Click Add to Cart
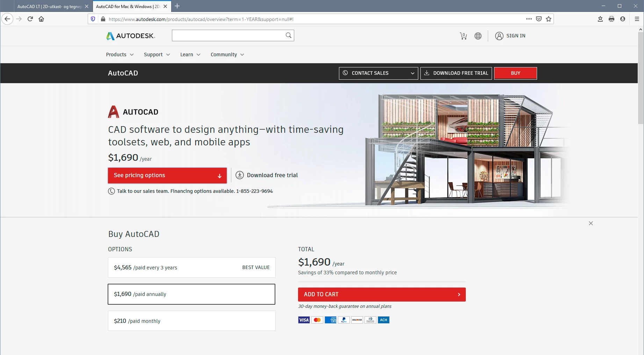This screenshot has height=355, width=644. click(x=382, y=295)
